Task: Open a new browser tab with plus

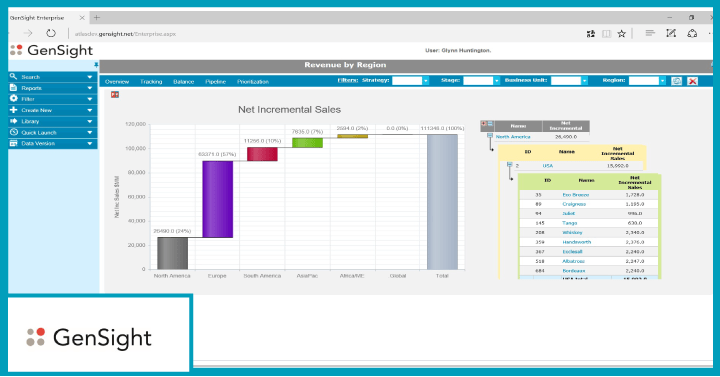Action: [96, 17]
